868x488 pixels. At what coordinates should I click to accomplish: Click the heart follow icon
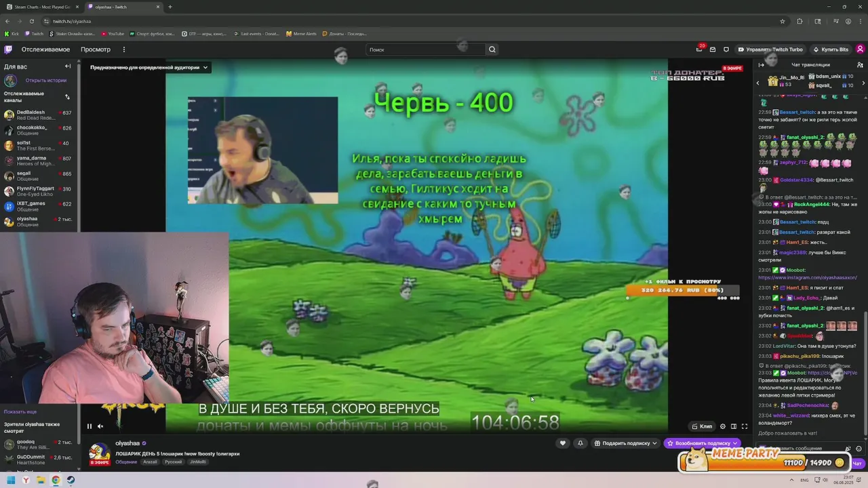[x=562, y=443]
